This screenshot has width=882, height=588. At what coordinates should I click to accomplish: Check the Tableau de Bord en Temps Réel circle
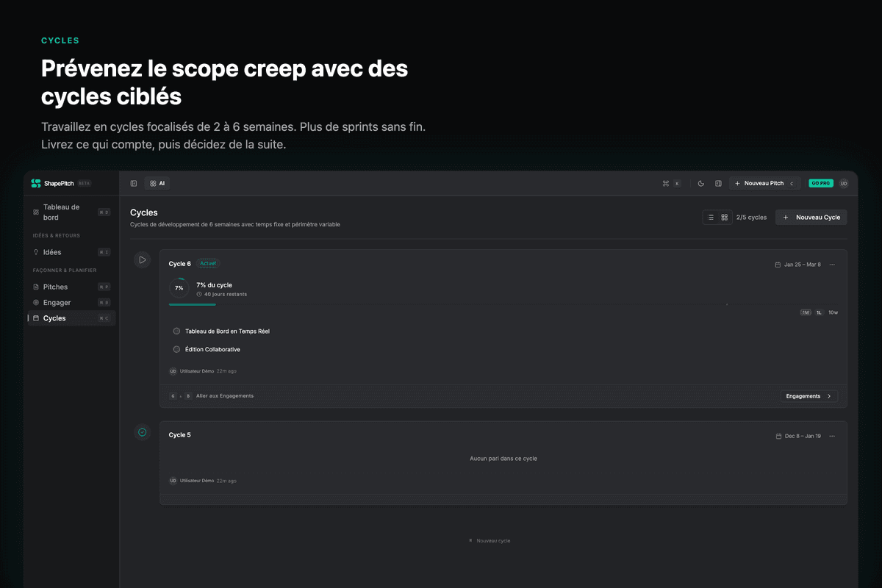(176, 331)
